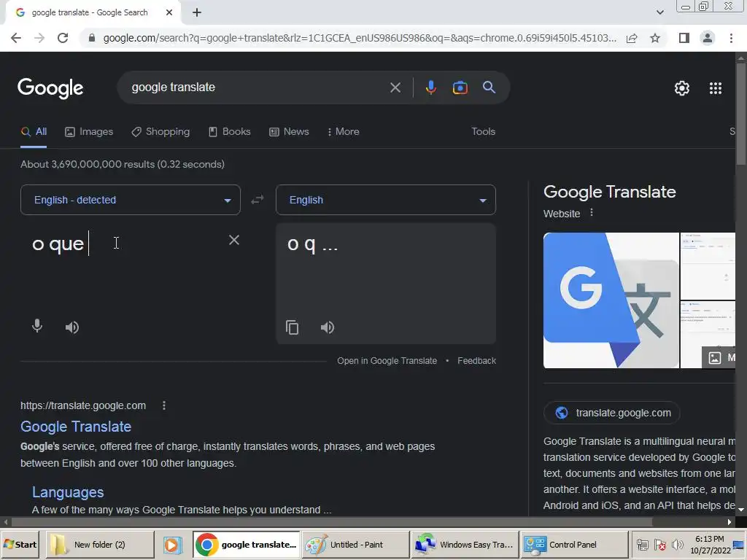The width and height of the screenshot is (747, 560).
Task: Submit search with magnifier icon
Action: coord(489,87)
